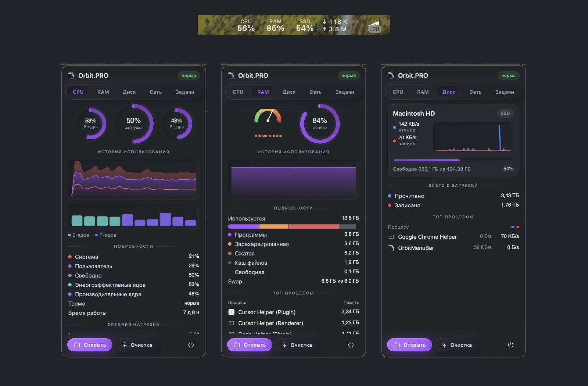
Task: Click Очистка button in the CPU panel
Action: coord(137,345)
